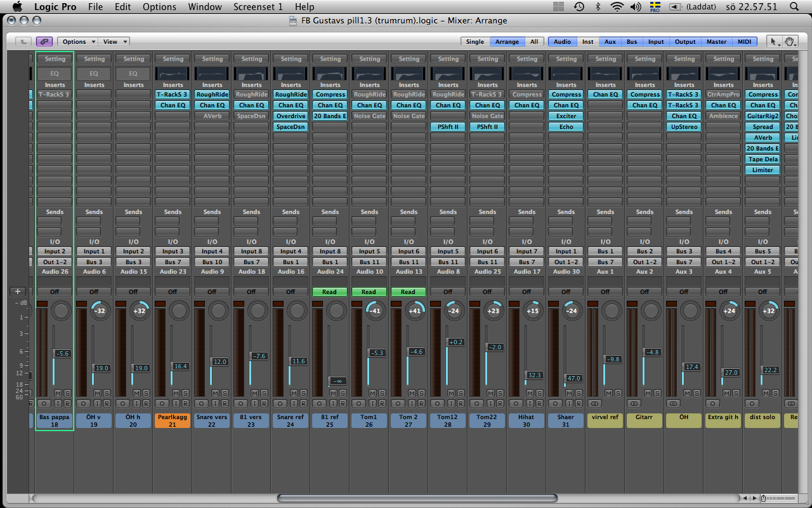Open Time Machine menu bar icon
The height and width of the screenshot is (508, 812).
click(x=579, y=7)
